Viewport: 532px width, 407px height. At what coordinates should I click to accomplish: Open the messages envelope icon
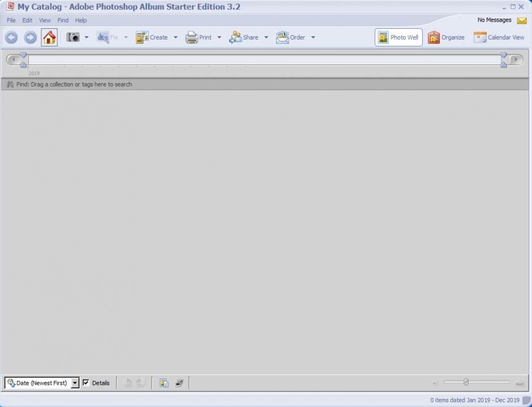522,20
